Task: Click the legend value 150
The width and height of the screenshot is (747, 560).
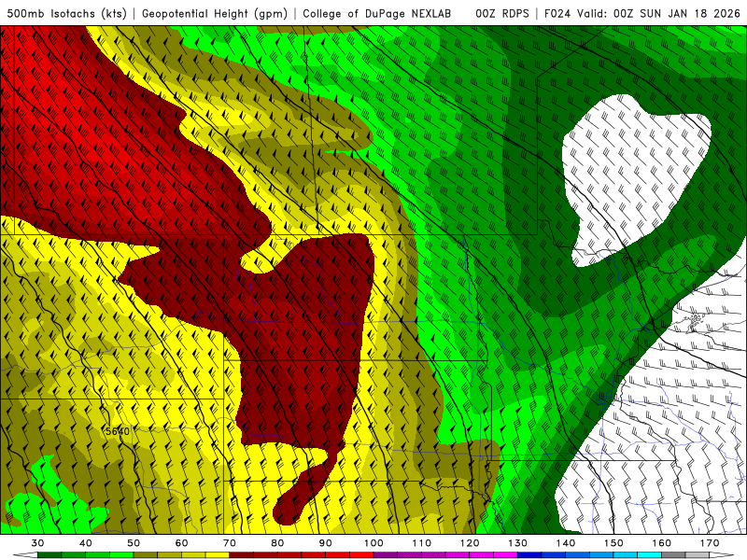Action: tap(613, 543)
